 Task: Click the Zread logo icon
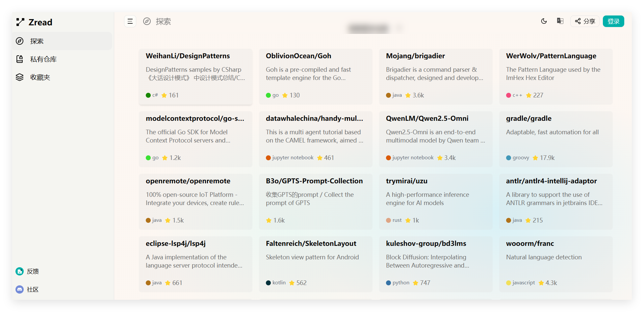(20, 22)
